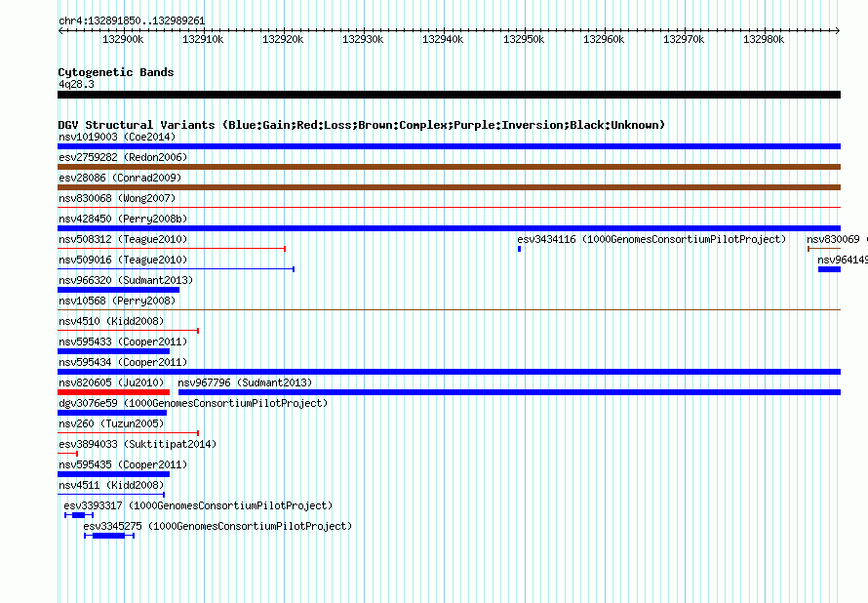This screenshot has height=603, width=868.
Task: Open nsv820605 (Ju2010) label
Action: (x=111, y=382)
